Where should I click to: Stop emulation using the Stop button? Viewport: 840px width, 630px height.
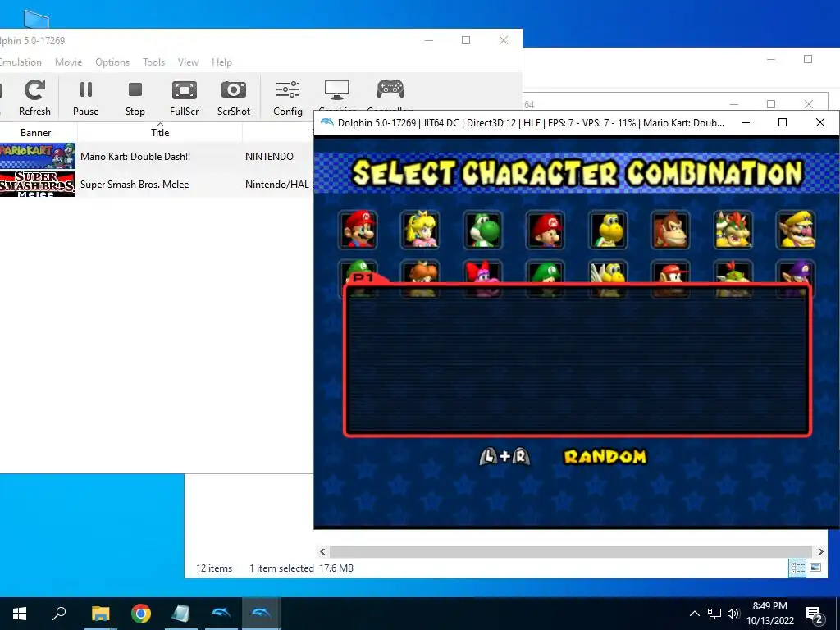click(135, 97)
